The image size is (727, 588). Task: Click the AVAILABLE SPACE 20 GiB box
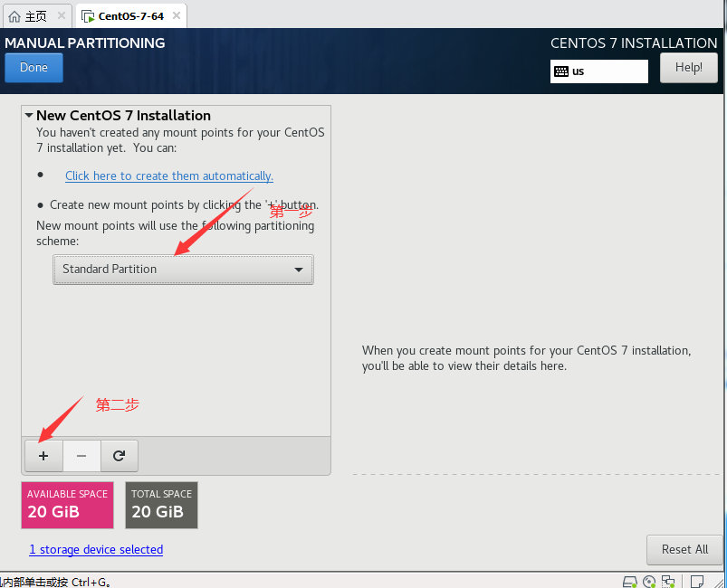coord(67,505)
